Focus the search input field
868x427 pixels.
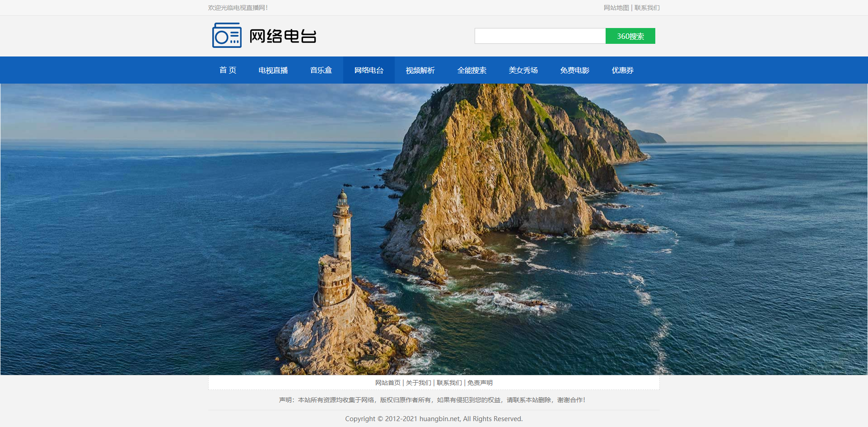pyautogui.click(x=540, y=36)
